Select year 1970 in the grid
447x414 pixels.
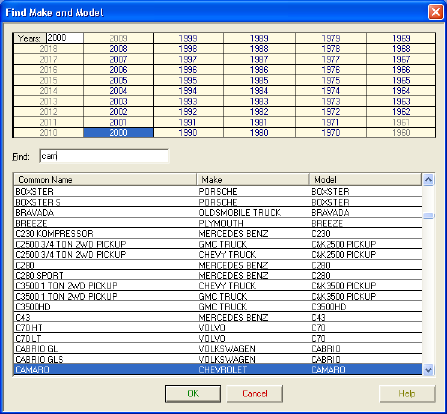click(x=331, y=133)
